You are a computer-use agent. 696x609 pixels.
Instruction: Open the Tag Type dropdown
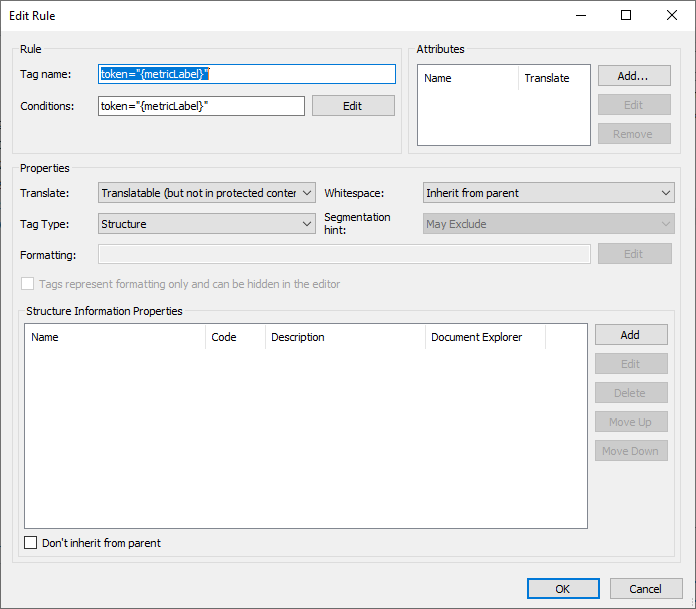click(x=207, y=224)
